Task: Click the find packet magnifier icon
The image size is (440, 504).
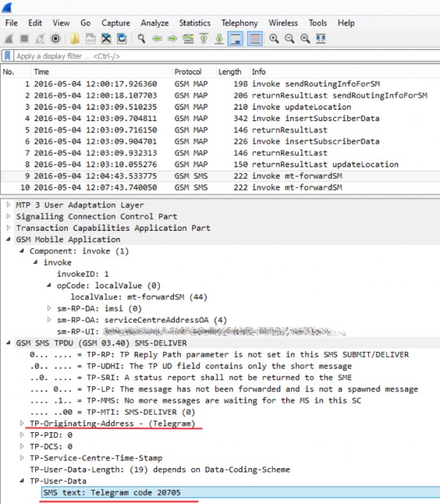Action: tap(142, 39)
